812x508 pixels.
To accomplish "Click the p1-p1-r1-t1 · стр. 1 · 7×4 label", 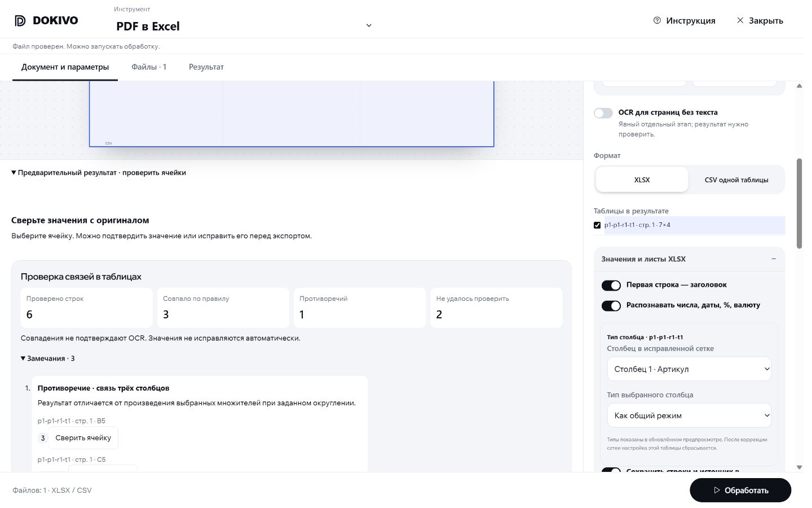I will click(637, 225).
